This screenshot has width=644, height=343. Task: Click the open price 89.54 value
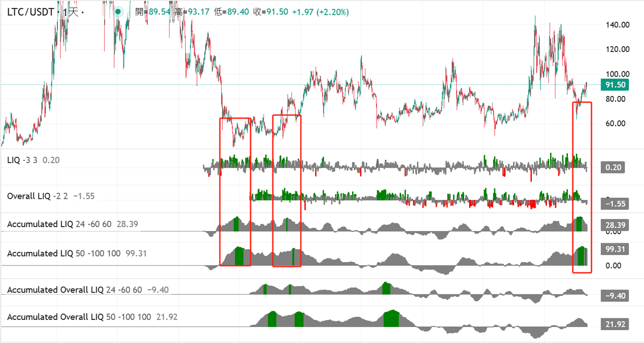tap(159, 11)
